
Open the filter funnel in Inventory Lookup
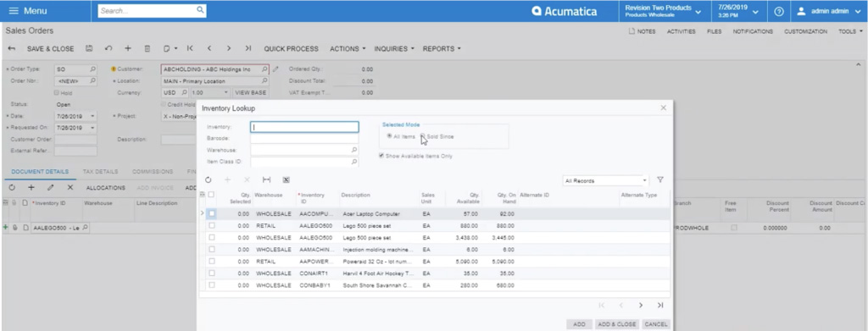tap(659, 180)
